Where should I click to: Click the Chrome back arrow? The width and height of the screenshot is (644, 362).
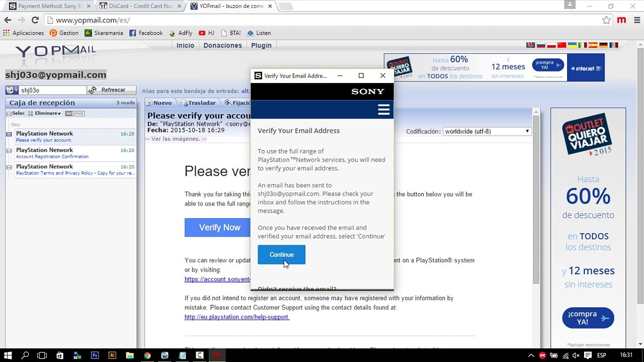click(x=8, y=20)
